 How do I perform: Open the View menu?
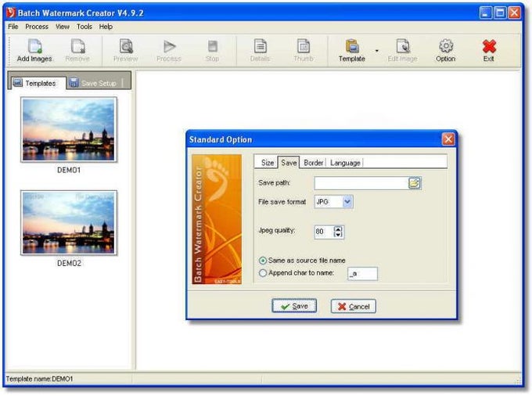[x=63, y=27]
